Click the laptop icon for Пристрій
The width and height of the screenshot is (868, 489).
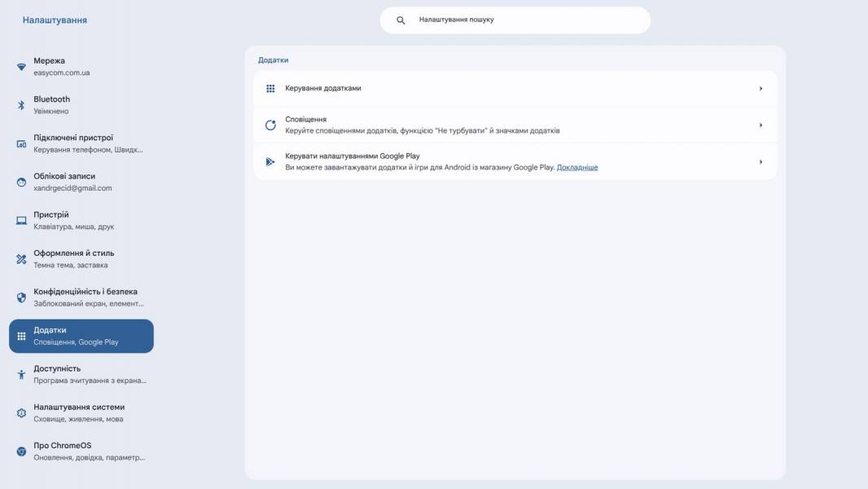click(x=21, y=220)
